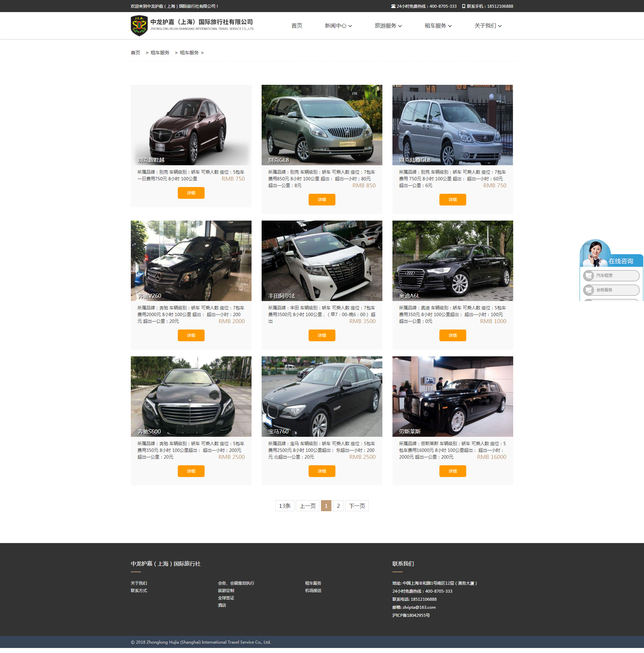Click the customer service agent avatar

(x=595, y=253)
